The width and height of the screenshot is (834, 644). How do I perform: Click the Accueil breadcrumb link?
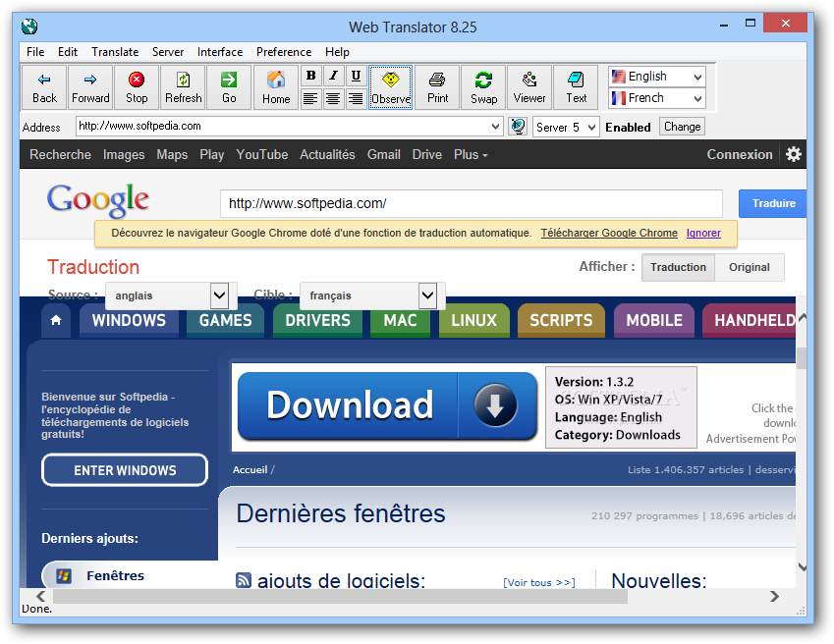[250, 469]
